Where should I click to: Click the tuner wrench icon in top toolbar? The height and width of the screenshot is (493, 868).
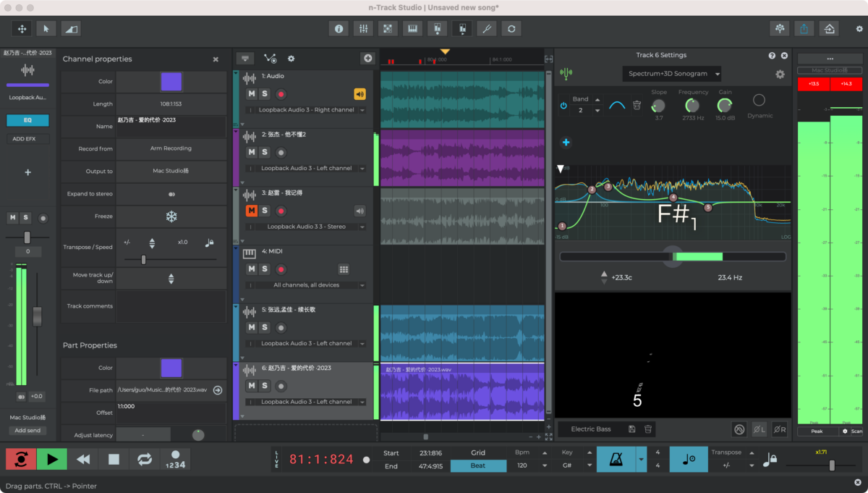coord(487,28)
